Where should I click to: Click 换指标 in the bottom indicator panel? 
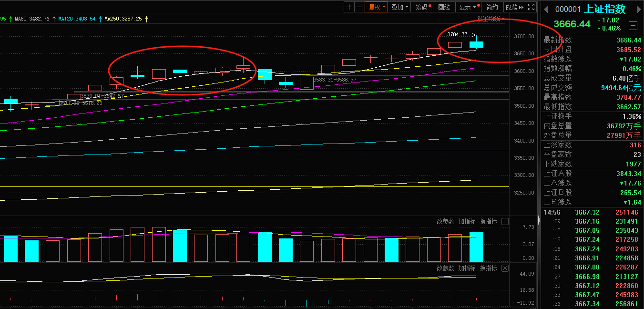tap(488, 268)
